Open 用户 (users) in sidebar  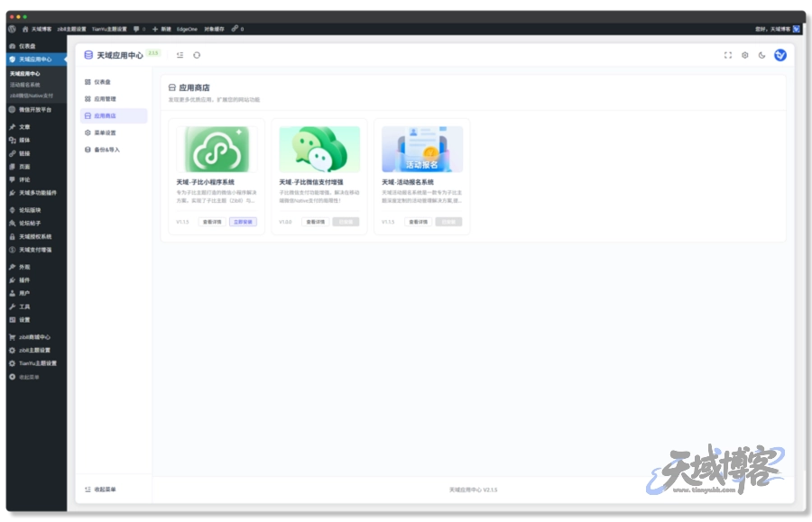pyautogui.click(x=36, y=293)
